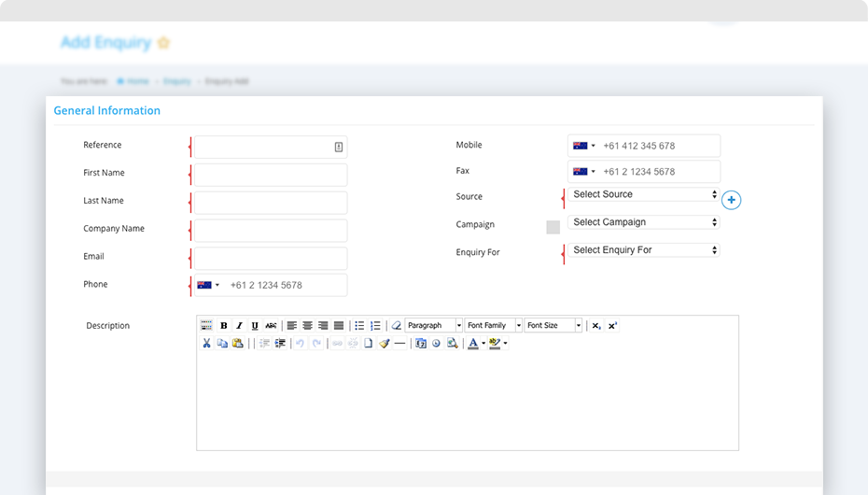Insert a bulleted list

click(x=359, y=326)
